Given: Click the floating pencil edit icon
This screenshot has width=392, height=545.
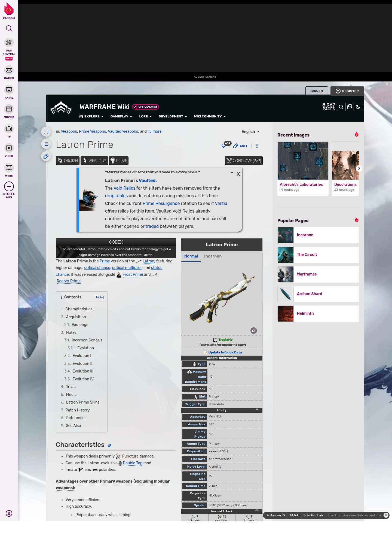Looking at the screenshot, I should click(46, 156).
